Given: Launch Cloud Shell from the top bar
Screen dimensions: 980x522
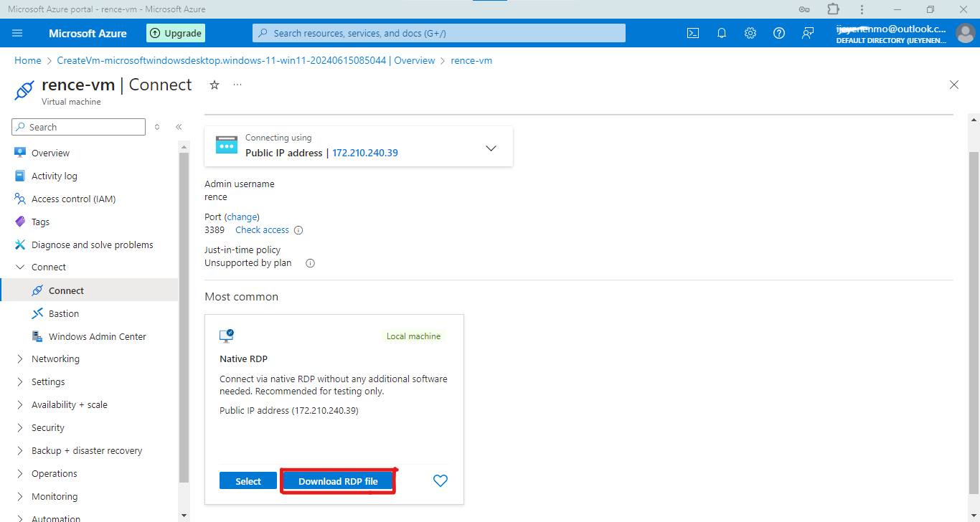Looking at the screenshot, I should [x=693, y=33].
